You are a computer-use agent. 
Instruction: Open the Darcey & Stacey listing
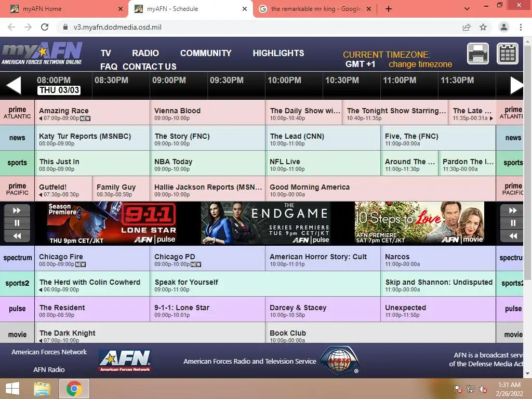click(323, 309)
